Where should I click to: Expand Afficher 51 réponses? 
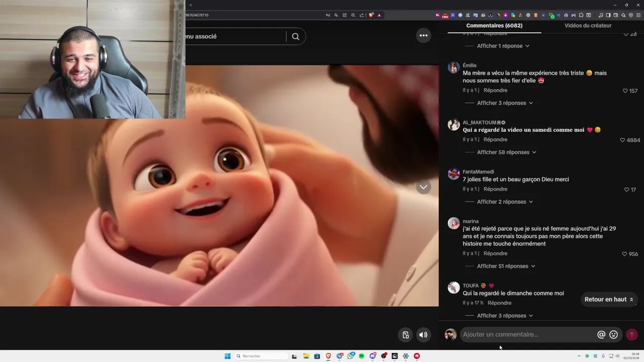506,266
